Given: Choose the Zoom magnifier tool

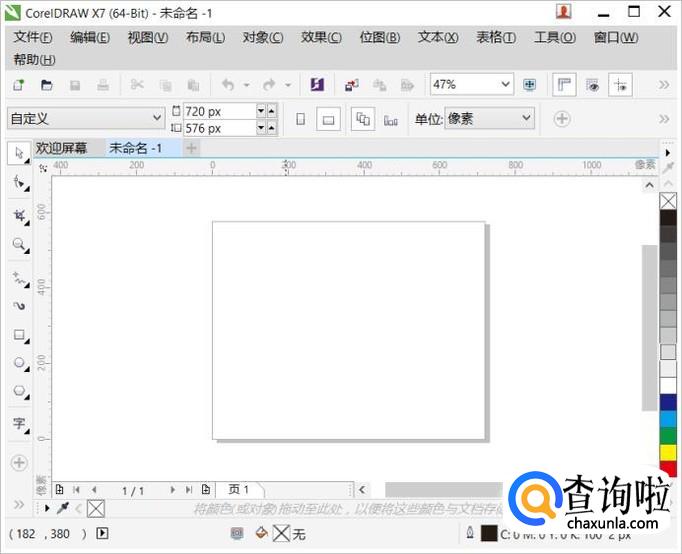Looking at the screenshot, I should pyautogui.click(x=19, y=244).
